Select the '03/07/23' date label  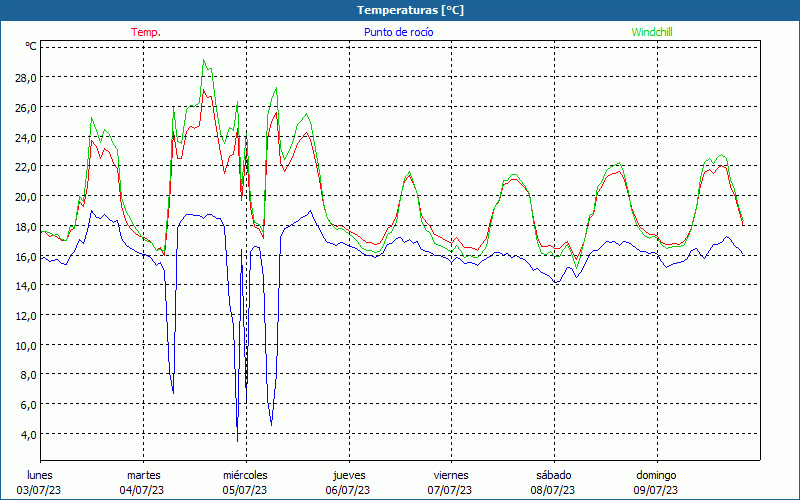40,490
